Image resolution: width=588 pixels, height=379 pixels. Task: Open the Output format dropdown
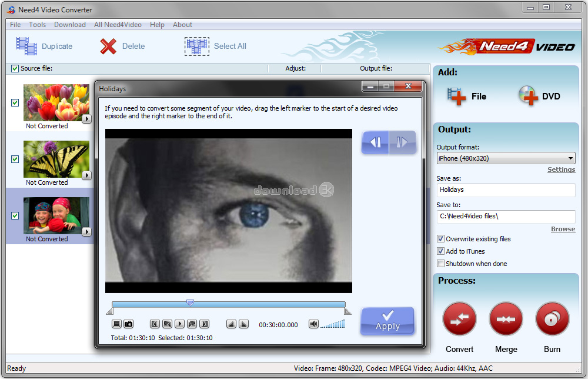[x=506, y=158]
